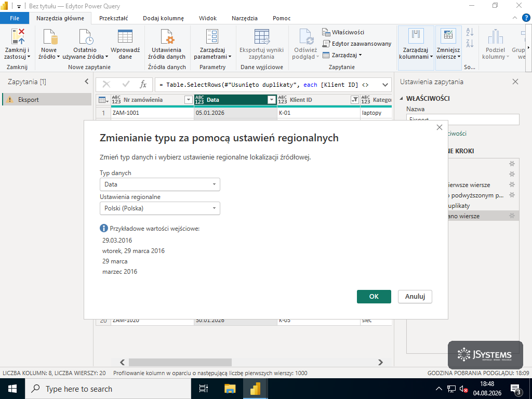Open help question mark icon
The image size is (532, 399).
(x=526, y=18)
